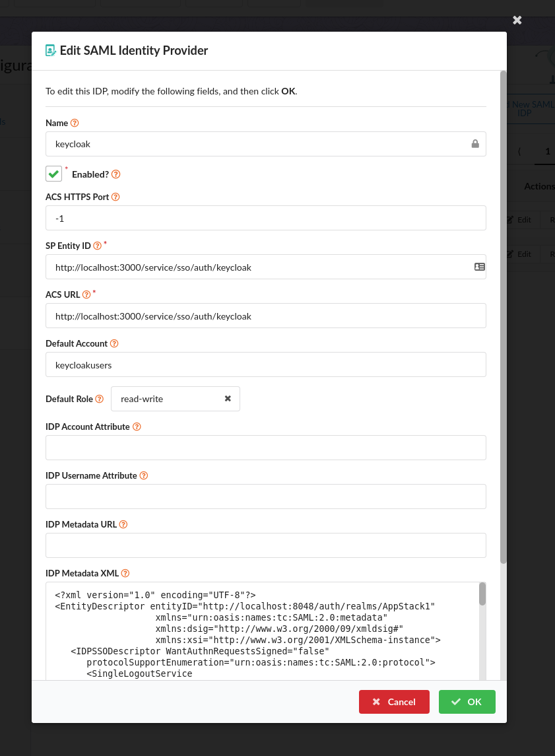Click the help icon beside ACS HTTPS Port
Viewport: 555px width, 756px height.
115,196
